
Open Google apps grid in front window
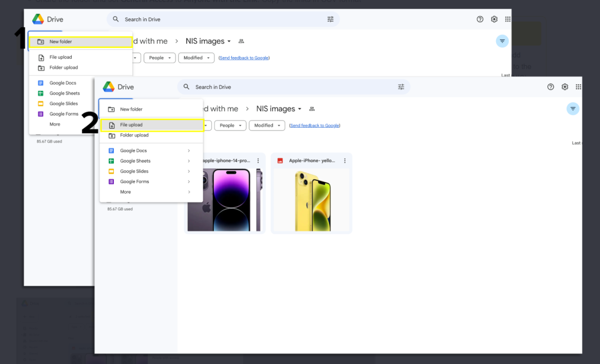(x=578, y=87)
